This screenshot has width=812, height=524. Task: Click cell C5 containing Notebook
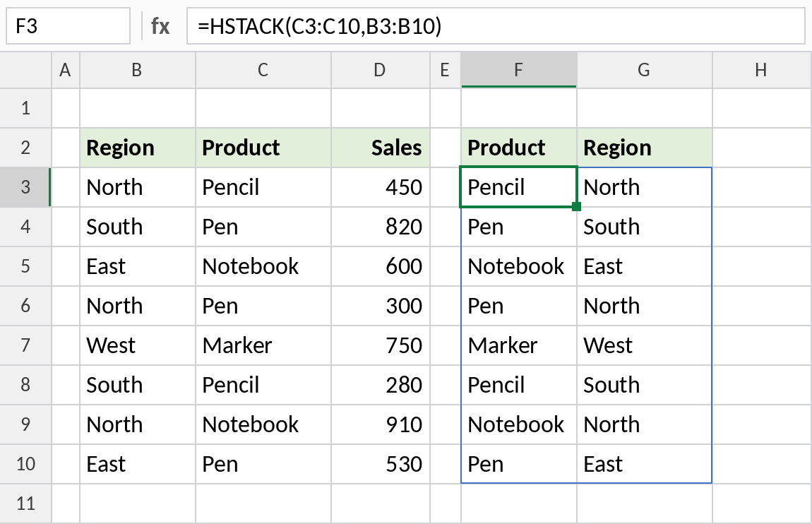[263, 266]
